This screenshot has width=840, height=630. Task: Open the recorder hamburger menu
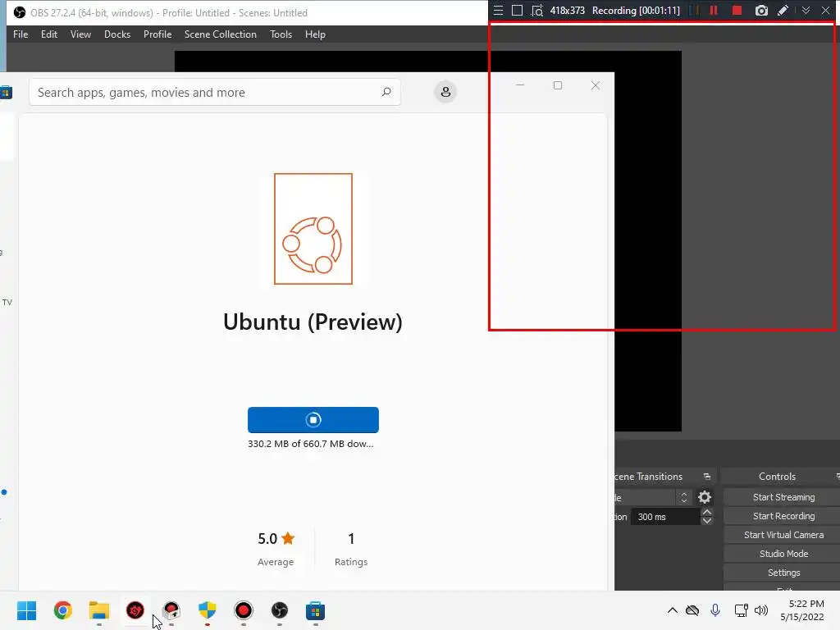coord(498,10)
